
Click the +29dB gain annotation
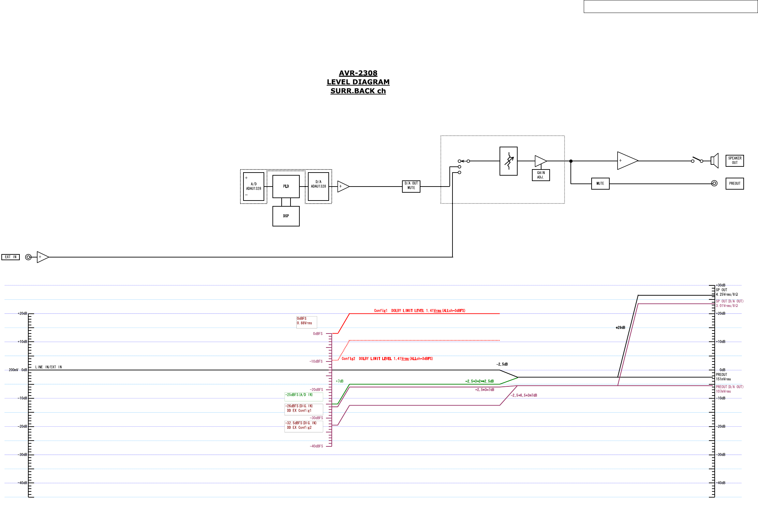tap(620, 328)
